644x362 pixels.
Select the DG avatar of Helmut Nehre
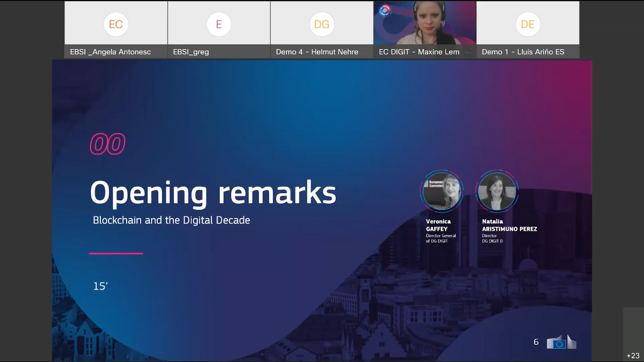coord(322,25)
